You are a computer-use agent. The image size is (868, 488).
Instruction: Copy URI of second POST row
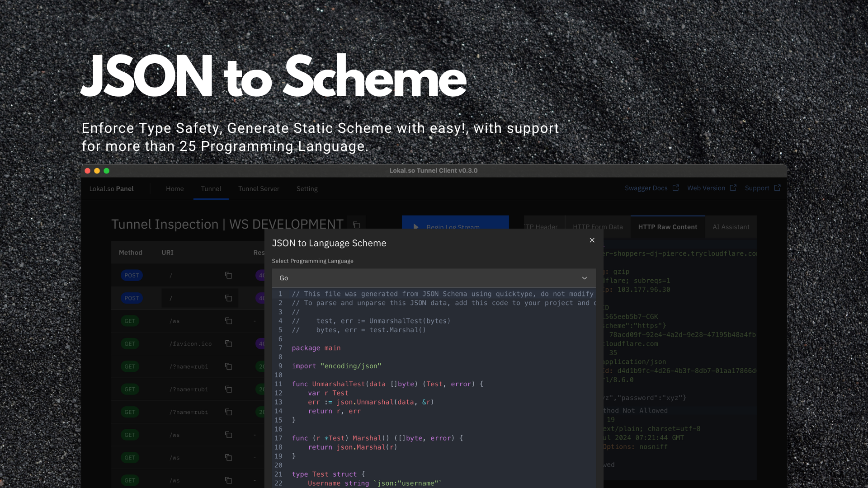[228, 298]
